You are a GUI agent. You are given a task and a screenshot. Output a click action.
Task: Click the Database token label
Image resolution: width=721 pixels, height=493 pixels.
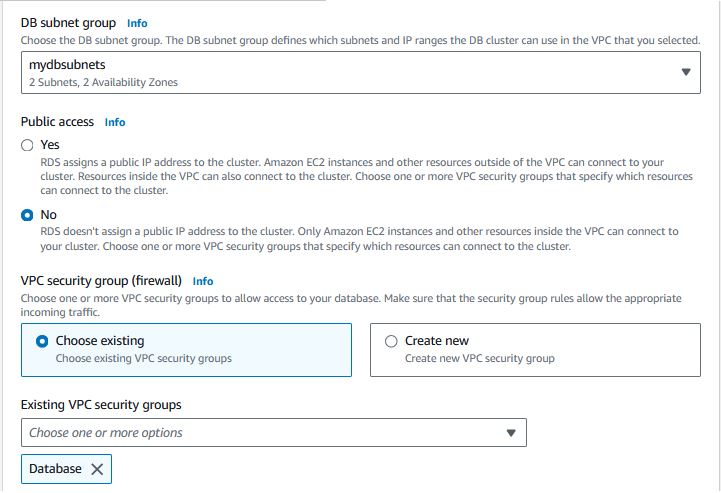click(55, 469)
